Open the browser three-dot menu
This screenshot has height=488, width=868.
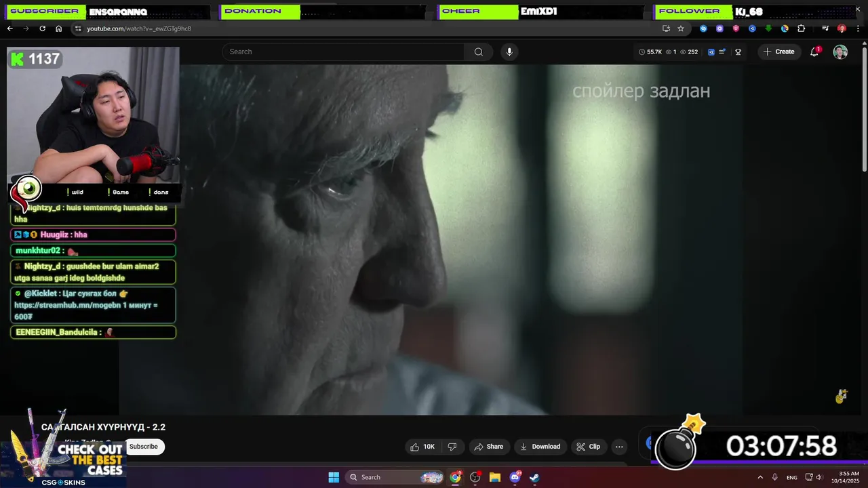(858, 28)
